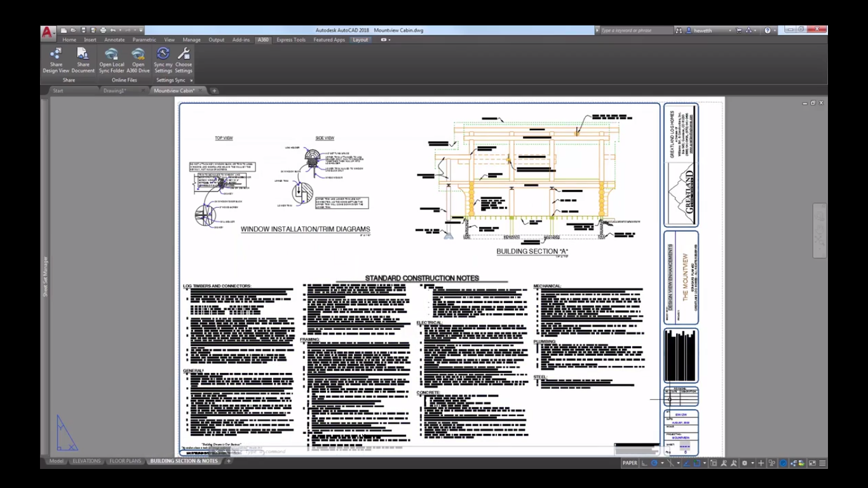Click the Workspace switching gear icon
This screenshot has width=868, height=488.
point(744,463)
